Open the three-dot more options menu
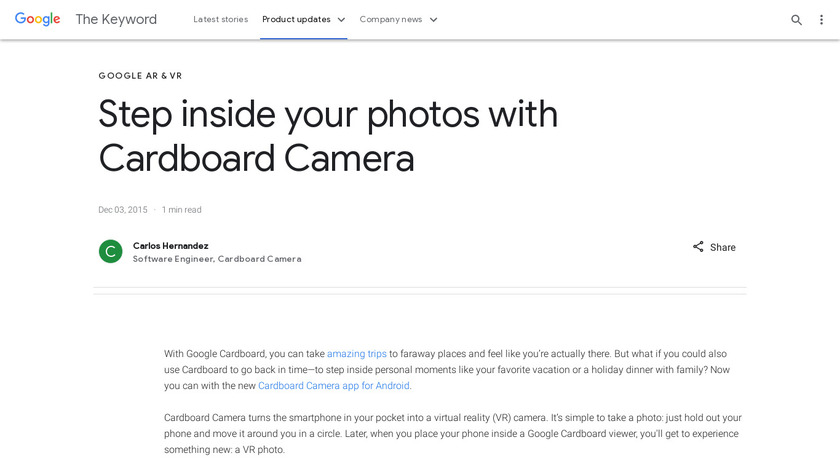This screenshot has width=840, height=472. 822,20
